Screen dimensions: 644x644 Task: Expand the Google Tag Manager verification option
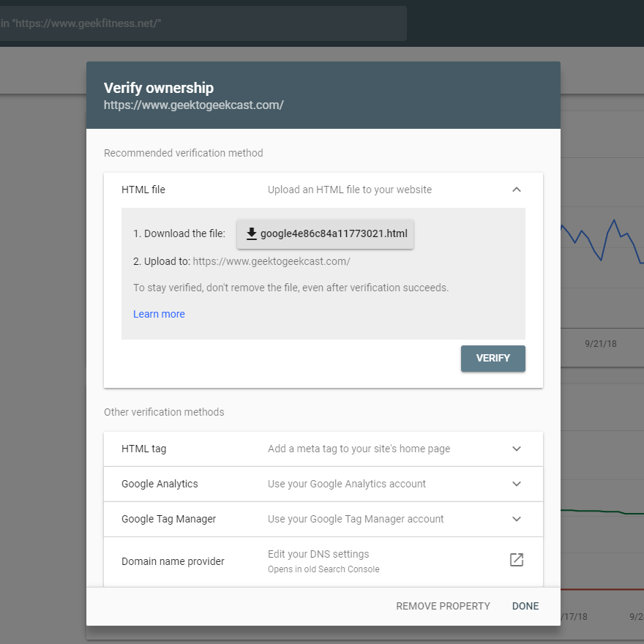(x=517, y=519)
